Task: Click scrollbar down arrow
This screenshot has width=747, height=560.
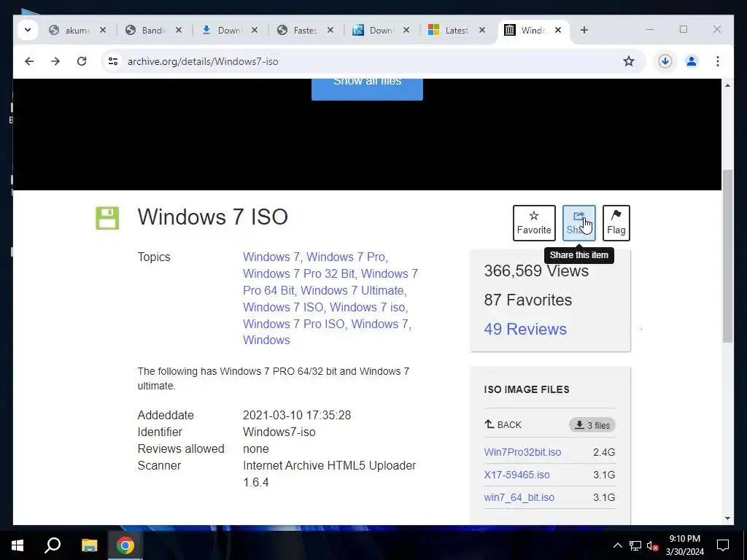Action: tap(727, 518)
